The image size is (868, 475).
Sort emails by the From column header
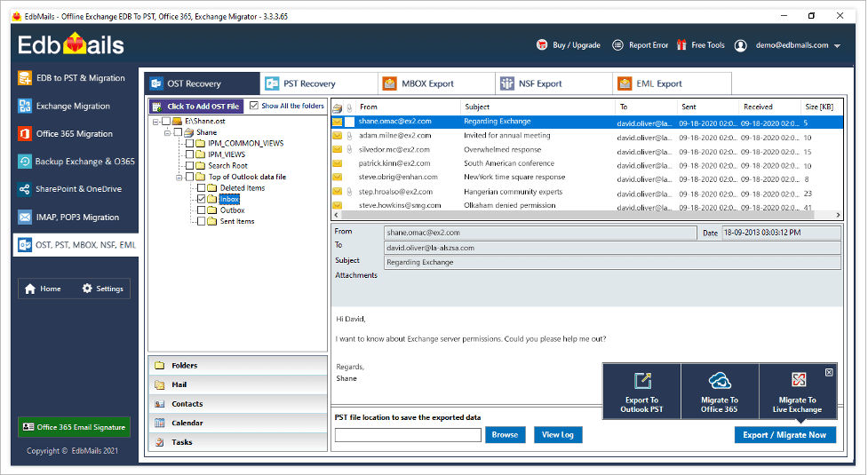click(408, 107)
